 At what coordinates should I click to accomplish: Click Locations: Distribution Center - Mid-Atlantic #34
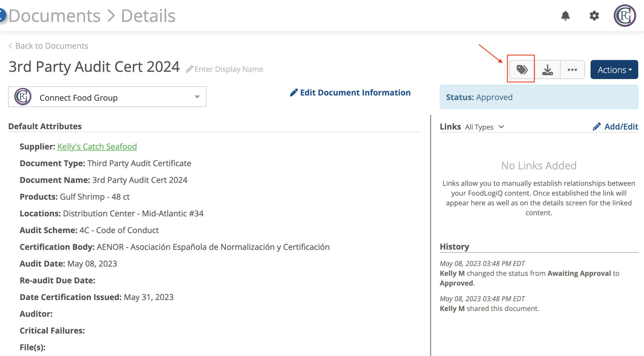[111, 213]
